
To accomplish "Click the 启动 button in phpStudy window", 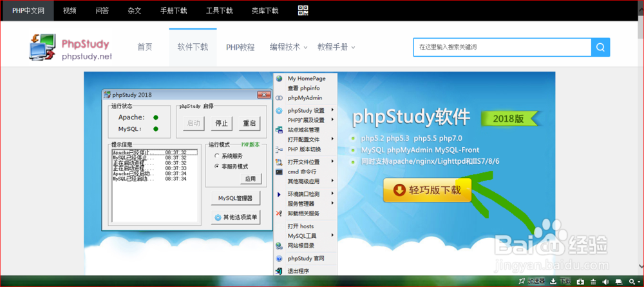I will pos(193,123).
